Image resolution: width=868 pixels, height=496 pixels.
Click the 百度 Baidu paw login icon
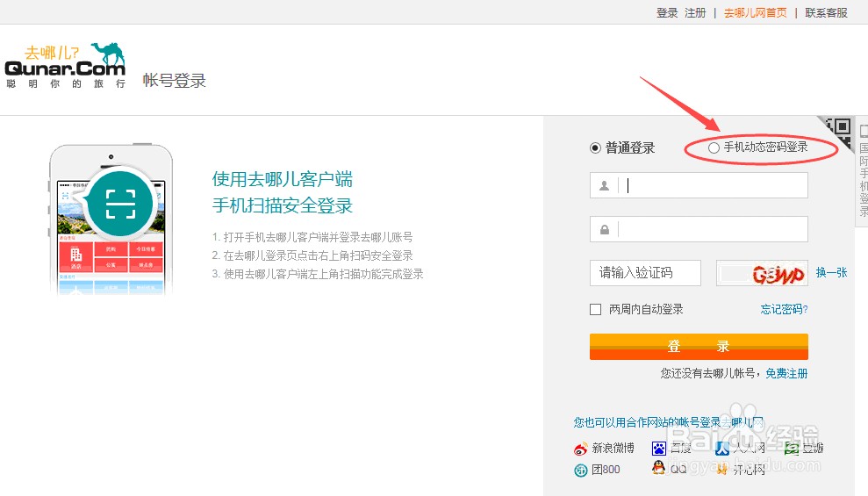(x=659, y=448)
